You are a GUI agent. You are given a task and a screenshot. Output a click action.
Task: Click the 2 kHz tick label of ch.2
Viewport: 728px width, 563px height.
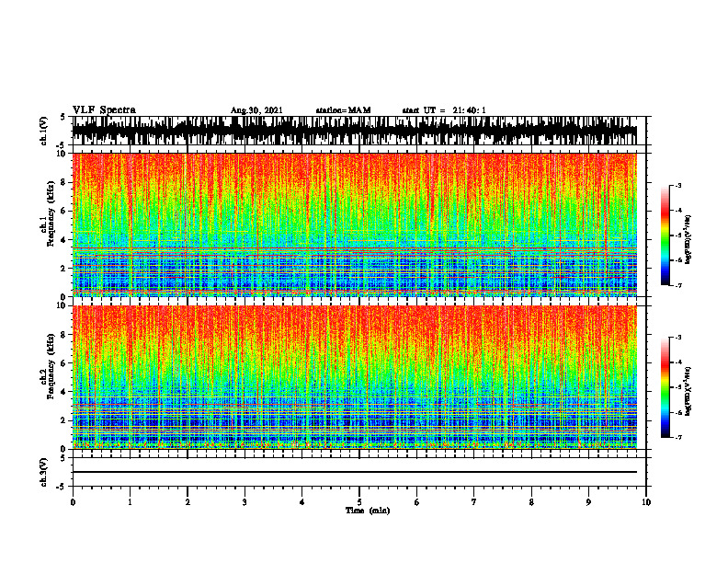(63, 420)
